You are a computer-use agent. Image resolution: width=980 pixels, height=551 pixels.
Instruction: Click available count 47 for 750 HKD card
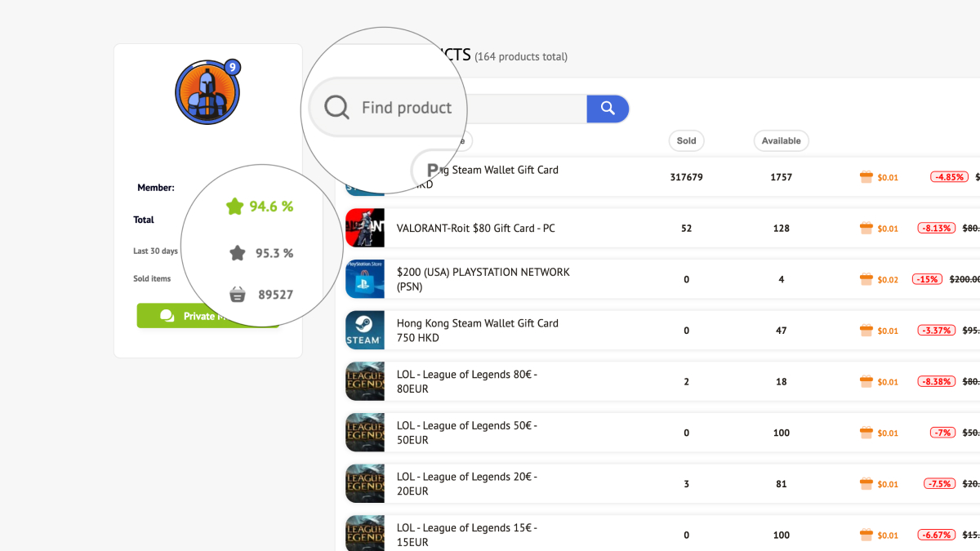click(782, 331)
